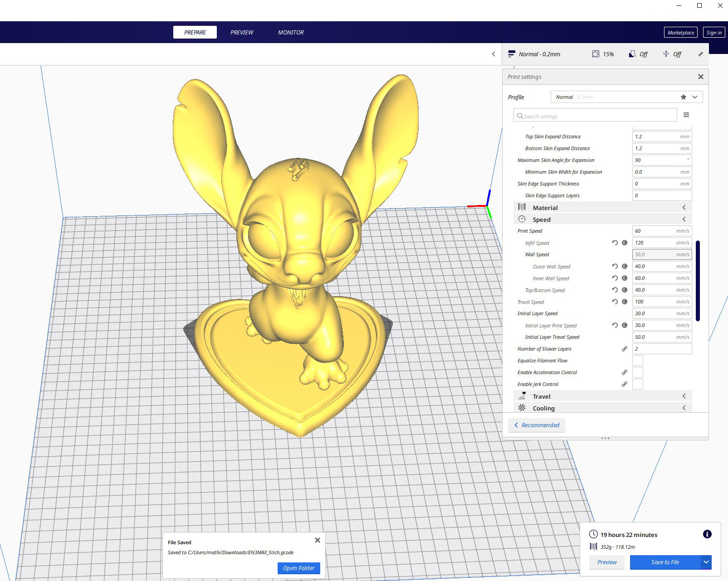
Task: Collapse the left panel arrow
Action: (493, 54)
